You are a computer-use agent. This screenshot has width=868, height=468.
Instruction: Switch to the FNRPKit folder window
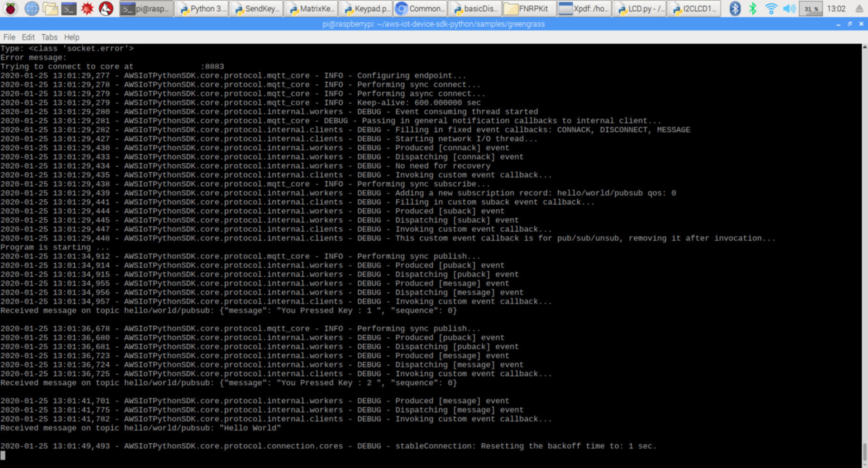click(x=527, y=9)
